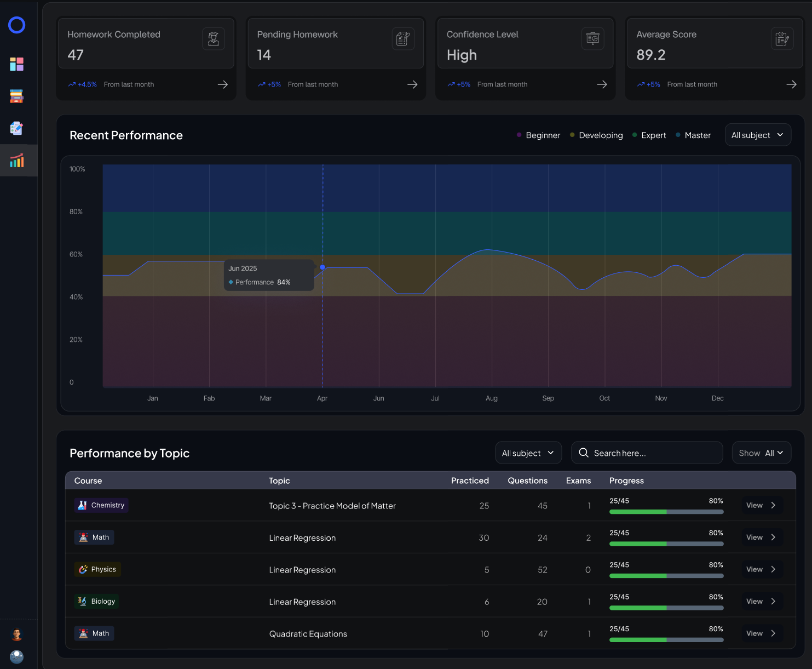The image size is (812, 669).
Task: Click the Average Score clipboard icon
Action: point(782,39)
